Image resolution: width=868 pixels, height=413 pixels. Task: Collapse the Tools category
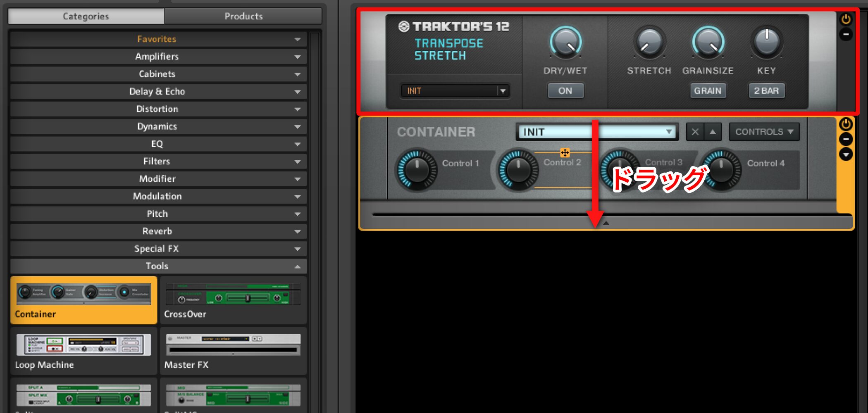pyautogui.click(x=158, y=266)
